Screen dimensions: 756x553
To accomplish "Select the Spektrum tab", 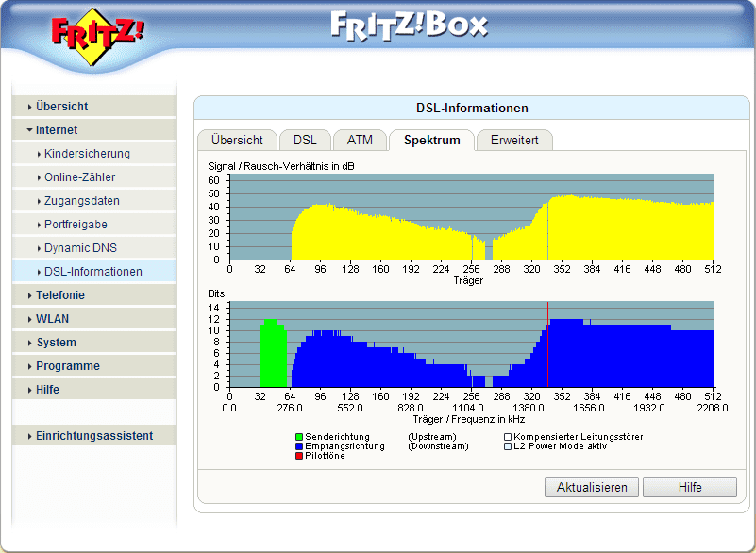I will (x=432, y=141).
